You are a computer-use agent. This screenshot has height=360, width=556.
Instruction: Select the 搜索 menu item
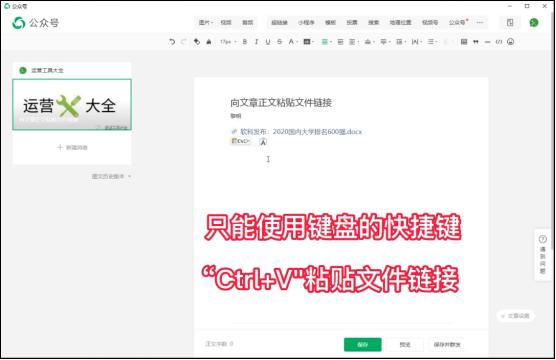click(373, 22)
